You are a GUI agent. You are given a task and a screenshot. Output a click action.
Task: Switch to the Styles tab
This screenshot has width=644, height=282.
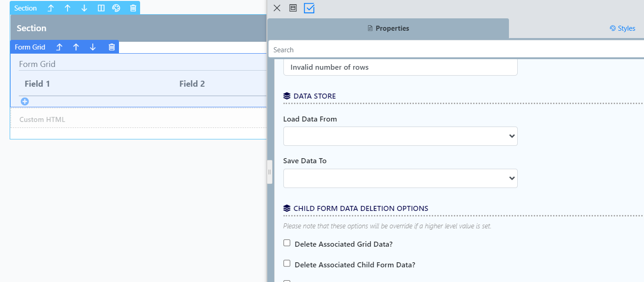[x=622, y=28]
